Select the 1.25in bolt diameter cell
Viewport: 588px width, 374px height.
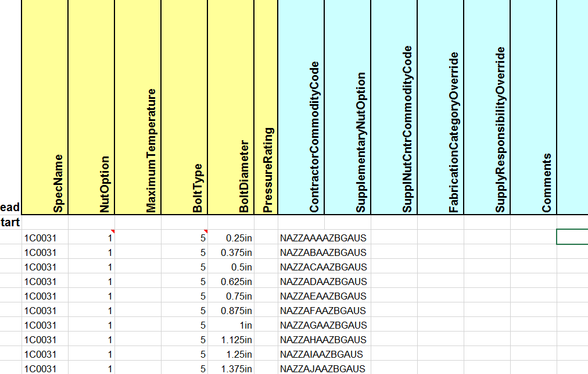[231, 354]
